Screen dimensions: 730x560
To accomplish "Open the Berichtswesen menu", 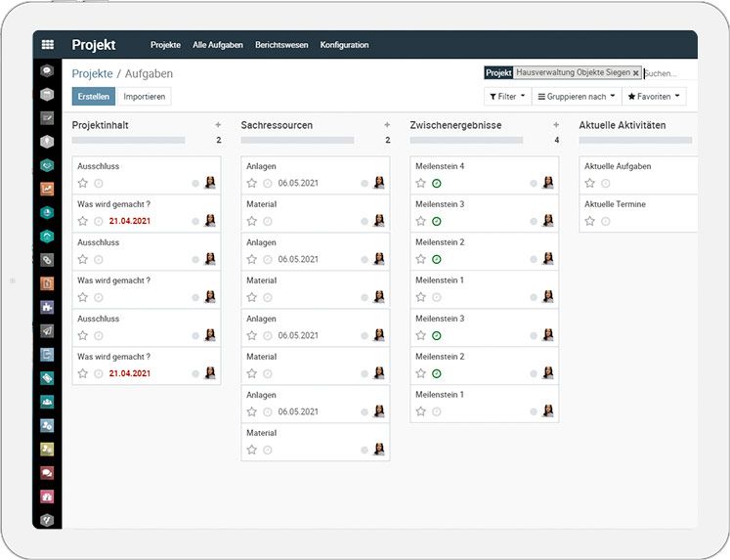I will click(281, 45).
